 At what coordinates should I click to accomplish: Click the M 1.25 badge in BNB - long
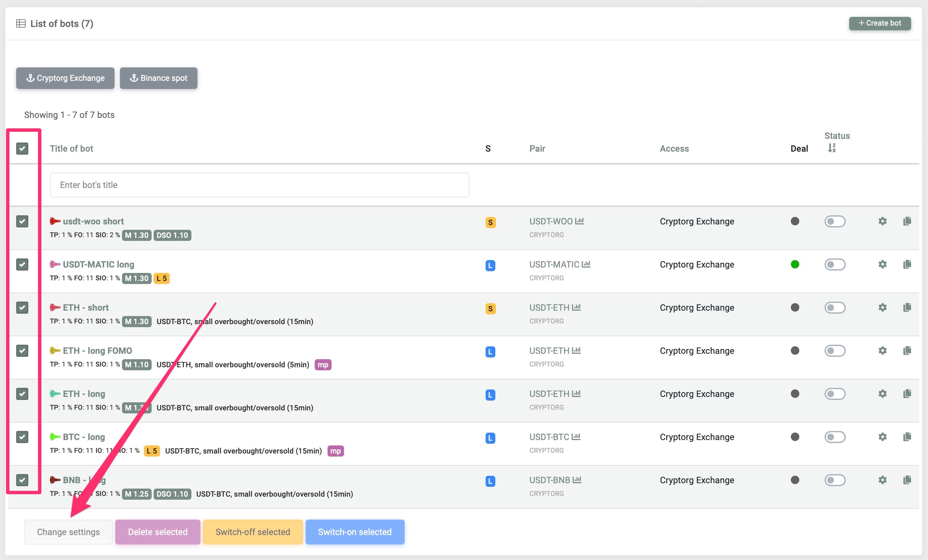(137, 494)
